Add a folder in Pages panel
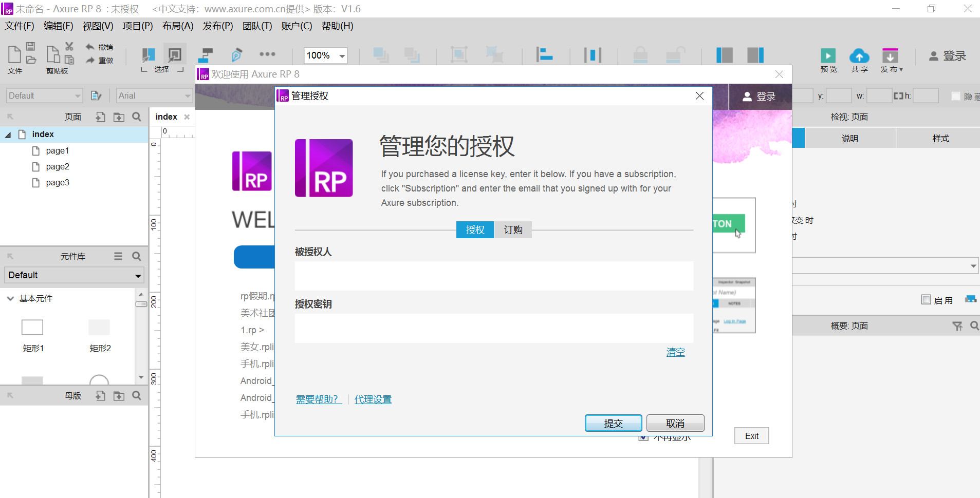Image resolution: width=980 pixels, height=498 pixels. (x=119, y=117)
